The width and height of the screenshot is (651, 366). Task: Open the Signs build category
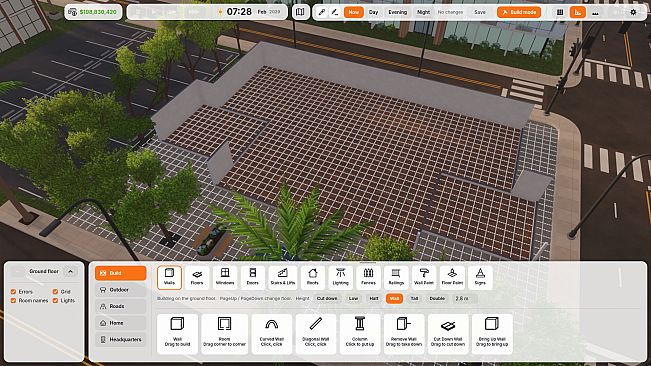pyautogui.click(x=480, y=277)
